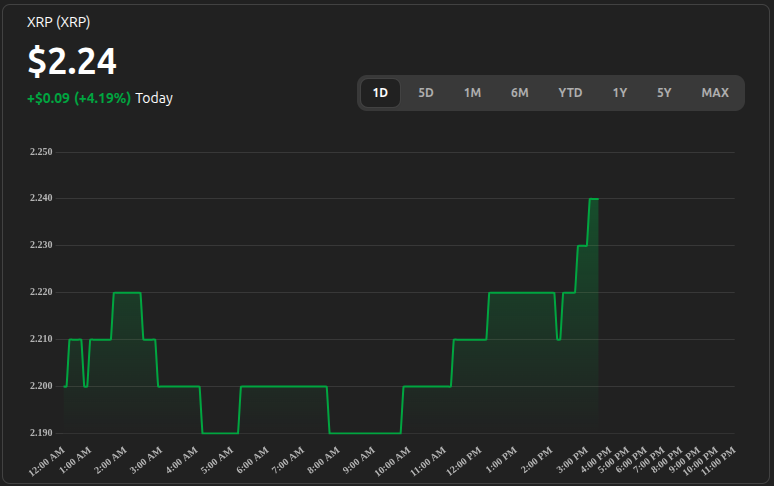
Task: Click the 5:00 AM x-axis label
Action: (218, 460)
